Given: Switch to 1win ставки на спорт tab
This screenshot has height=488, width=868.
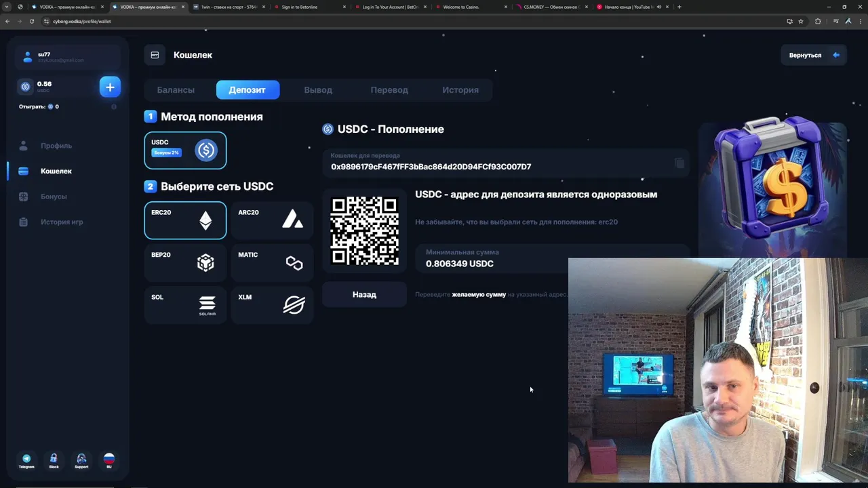Looking at the screenshot, I should point(229,7).
